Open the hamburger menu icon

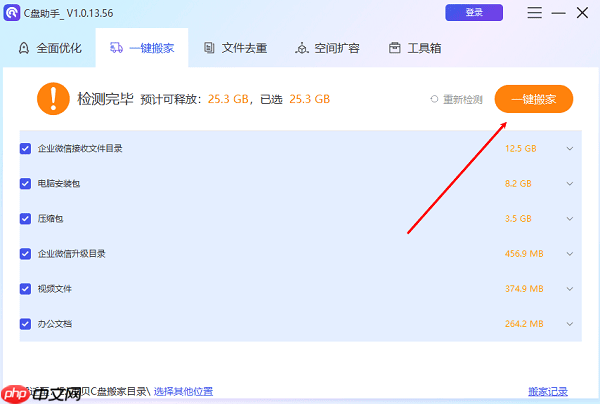click(534, 13)
